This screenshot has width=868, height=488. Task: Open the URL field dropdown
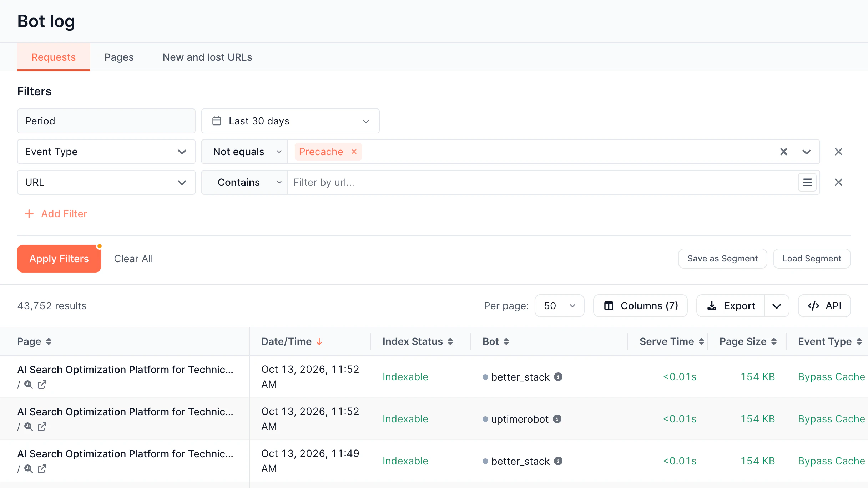[x=106, y=182]
